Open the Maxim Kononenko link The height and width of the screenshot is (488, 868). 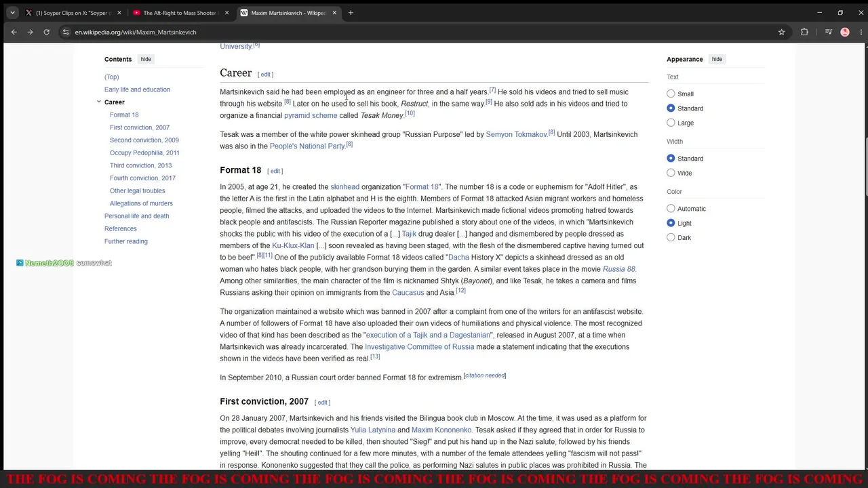441,430
